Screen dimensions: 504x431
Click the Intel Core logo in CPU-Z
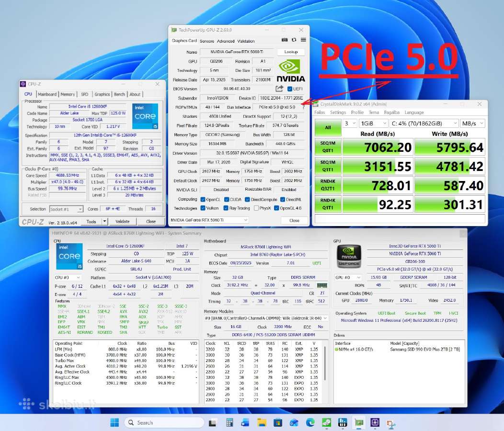tap(145, 116)
